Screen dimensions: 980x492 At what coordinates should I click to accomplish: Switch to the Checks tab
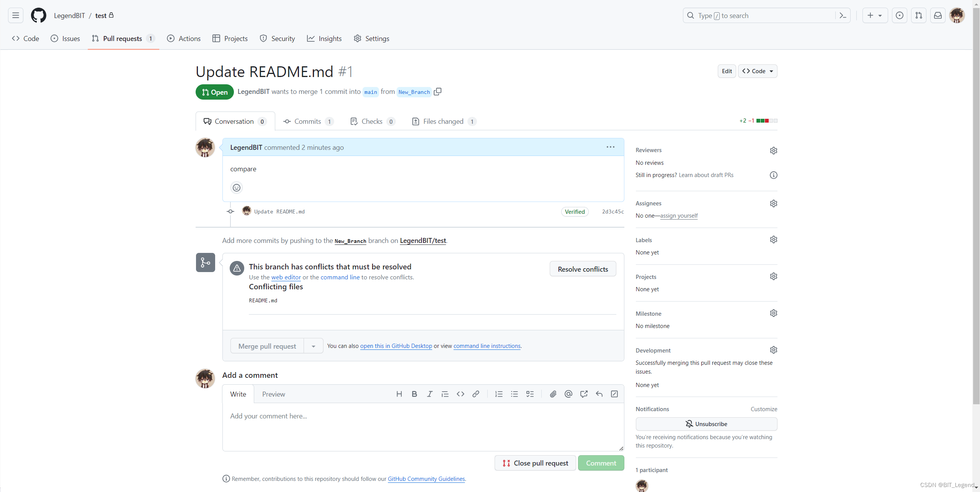coord(372,121)
